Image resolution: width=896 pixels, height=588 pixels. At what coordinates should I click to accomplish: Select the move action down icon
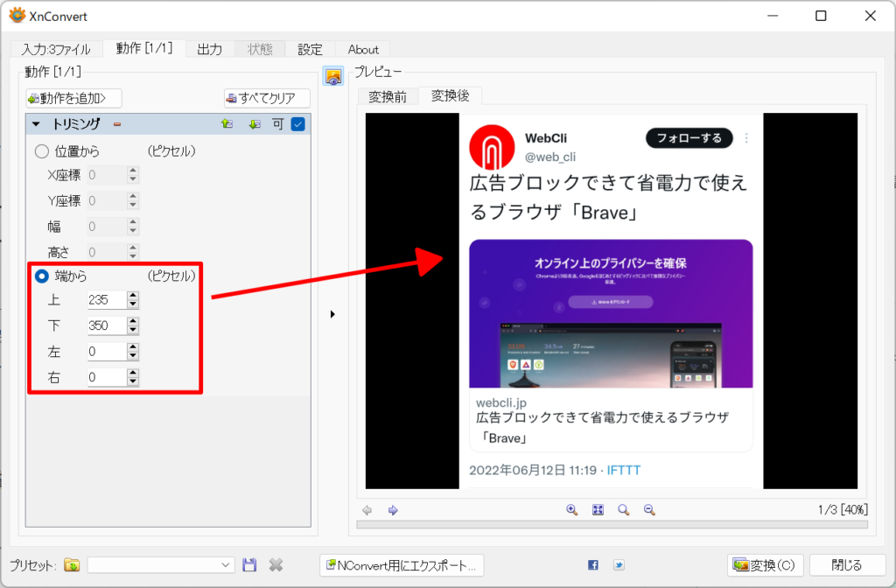coord(253,123)
